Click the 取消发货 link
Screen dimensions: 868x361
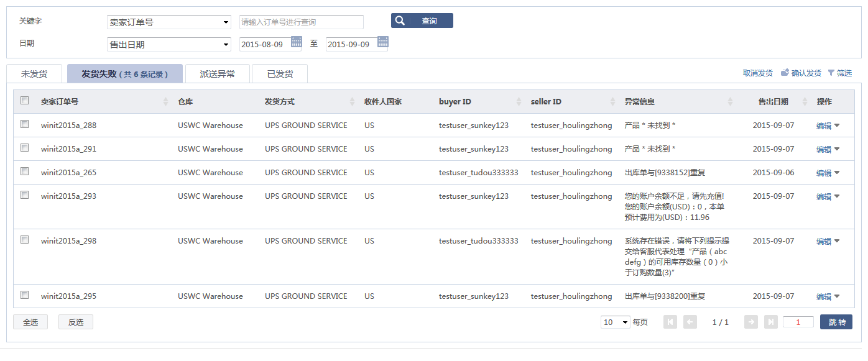pos(758,73)
